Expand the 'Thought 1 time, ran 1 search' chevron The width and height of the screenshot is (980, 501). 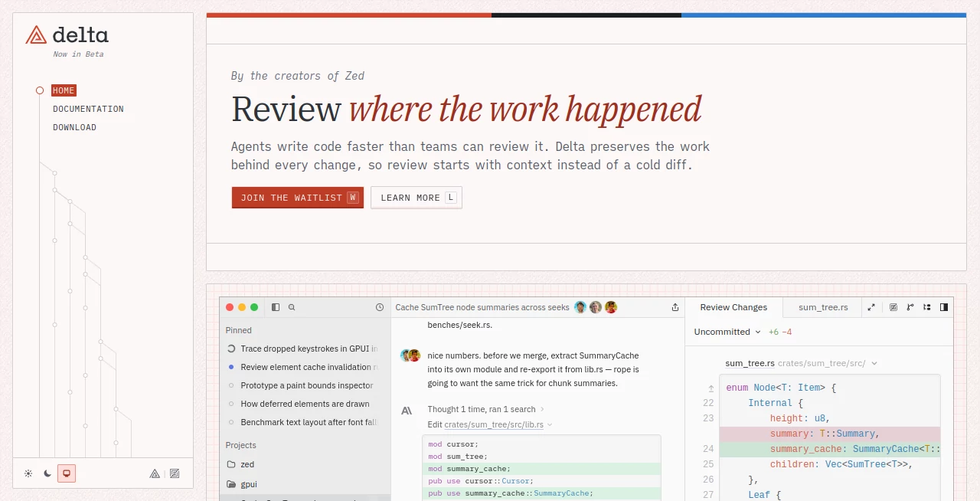coord(543,409)
